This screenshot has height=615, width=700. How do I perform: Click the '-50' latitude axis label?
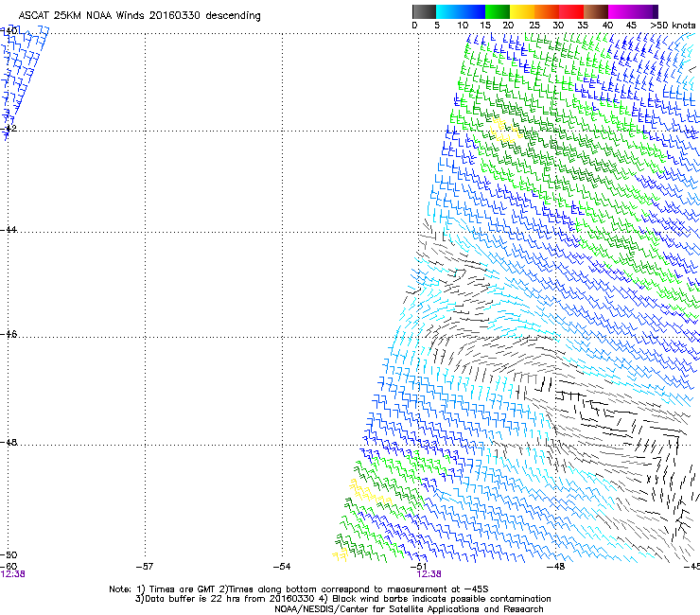[x=9, y=555]
